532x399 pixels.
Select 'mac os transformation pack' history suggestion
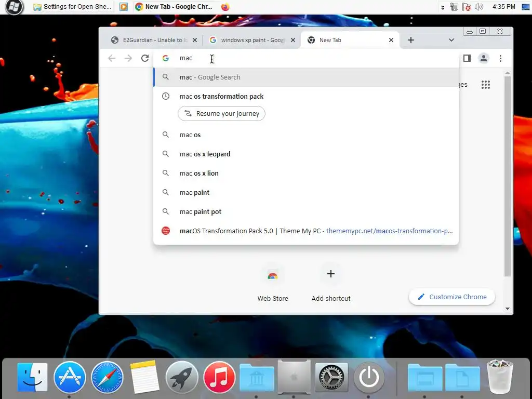[x=306, y=96]
